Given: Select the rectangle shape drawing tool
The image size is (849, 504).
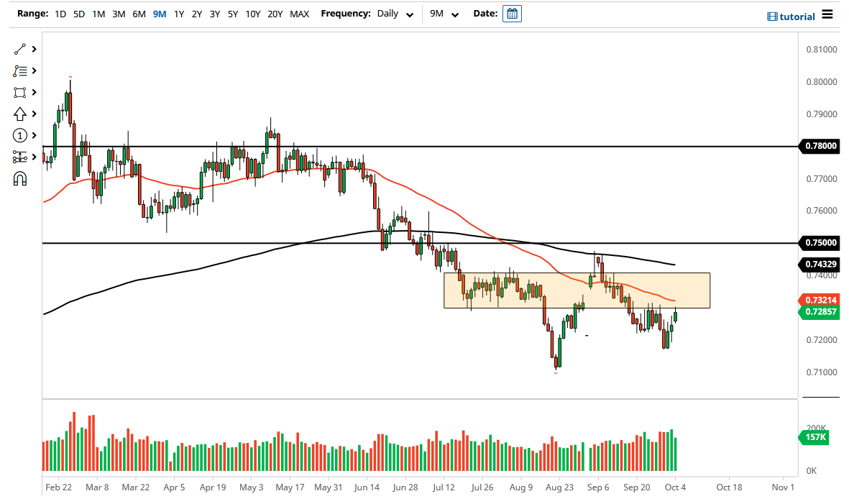Looking at the screenshot, I should click(x=19, y=93).
